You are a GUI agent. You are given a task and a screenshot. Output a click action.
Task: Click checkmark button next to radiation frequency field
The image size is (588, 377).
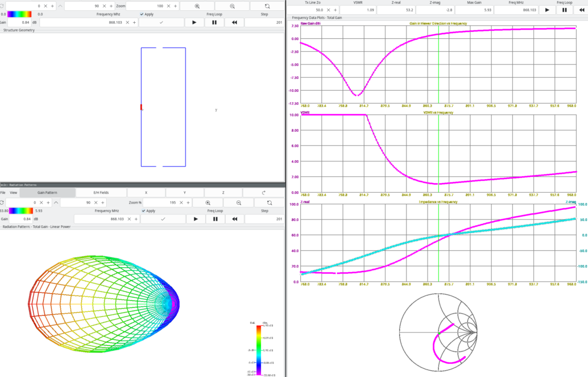coord(163,219)
